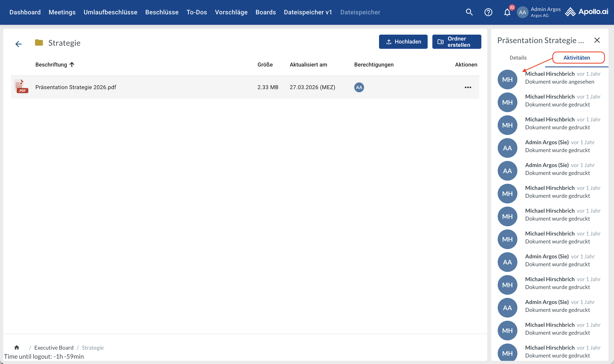Click the help question mark icon
The height and width of the screenshot is (364, 614).
488,12
